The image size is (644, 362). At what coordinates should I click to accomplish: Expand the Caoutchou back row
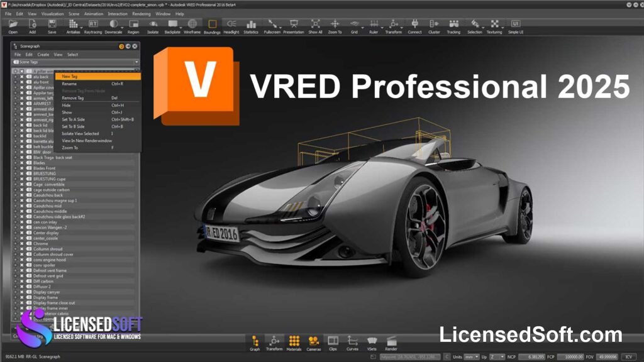tap(16, 195)
